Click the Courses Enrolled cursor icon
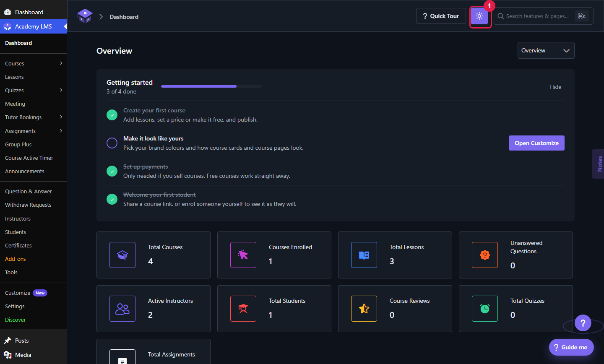 243,255
